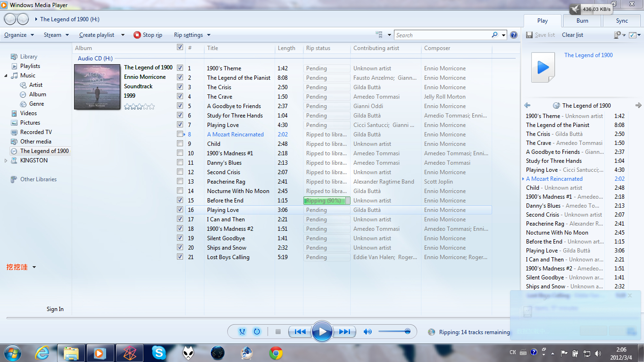Open Internet Explorer from the taskbar
This screenshot has width=644, height=362.
pos(42,353)
